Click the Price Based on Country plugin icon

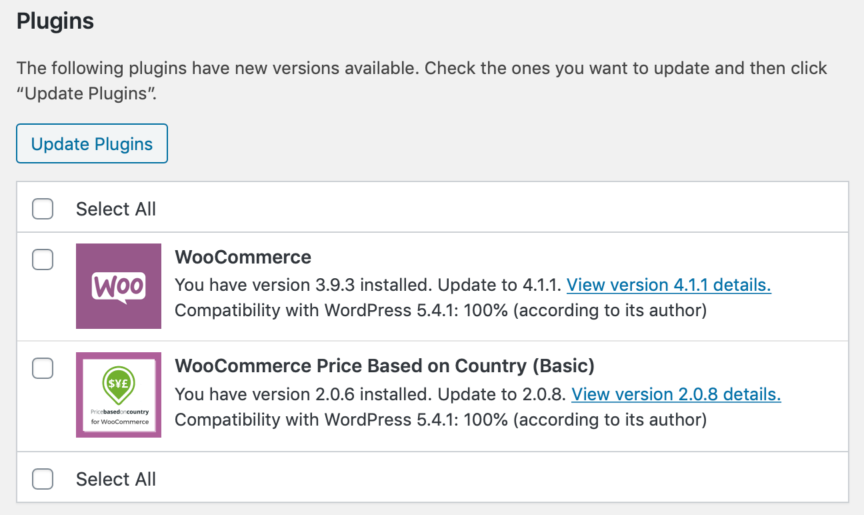pyautogui.click(x=118, y=395)
